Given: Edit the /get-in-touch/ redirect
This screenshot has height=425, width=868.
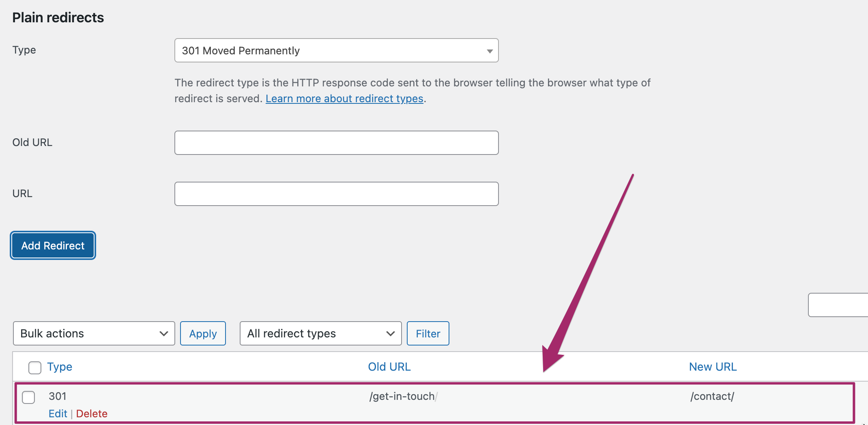Looking at the screenshot, I should [x=58, y=414].
